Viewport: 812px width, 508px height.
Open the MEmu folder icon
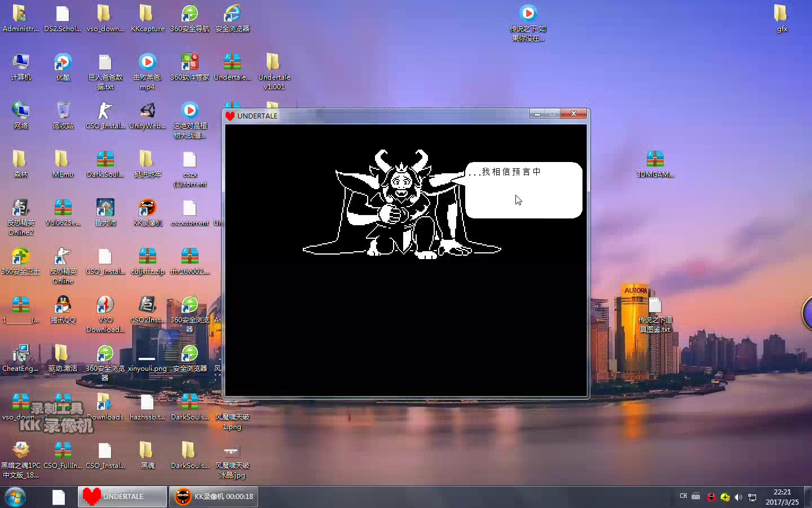(63, 164)
